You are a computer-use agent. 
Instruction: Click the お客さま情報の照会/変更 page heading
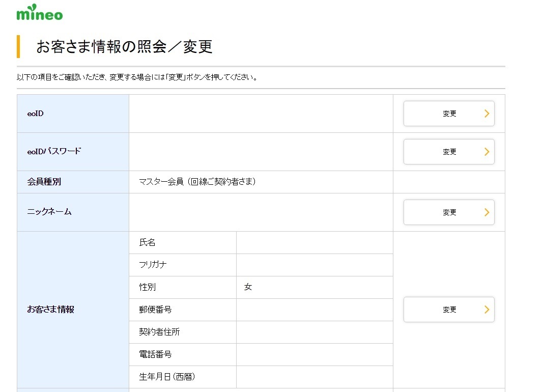click(x=124, y=47)
